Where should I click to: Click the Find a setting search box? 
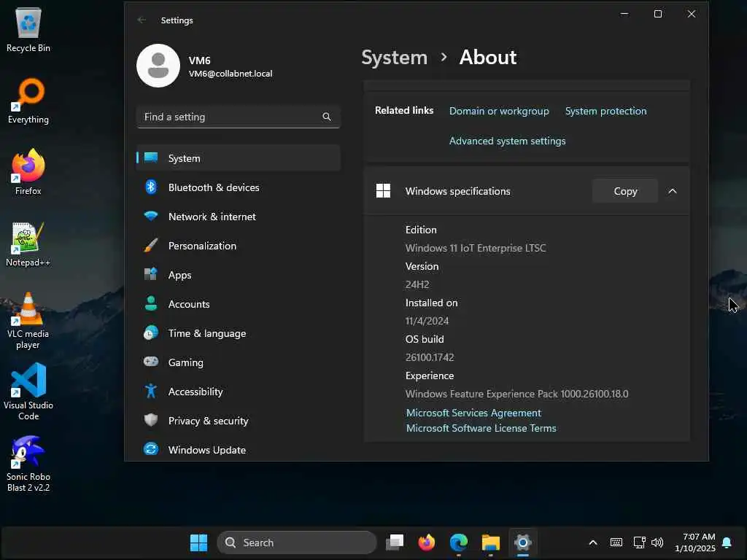[239, 117]
